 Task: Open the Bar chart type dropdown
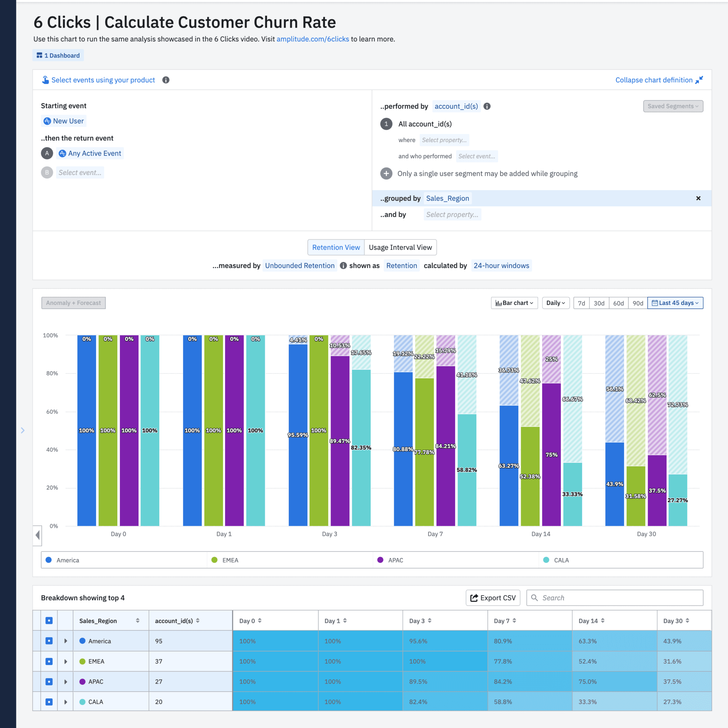pos(514,303)
